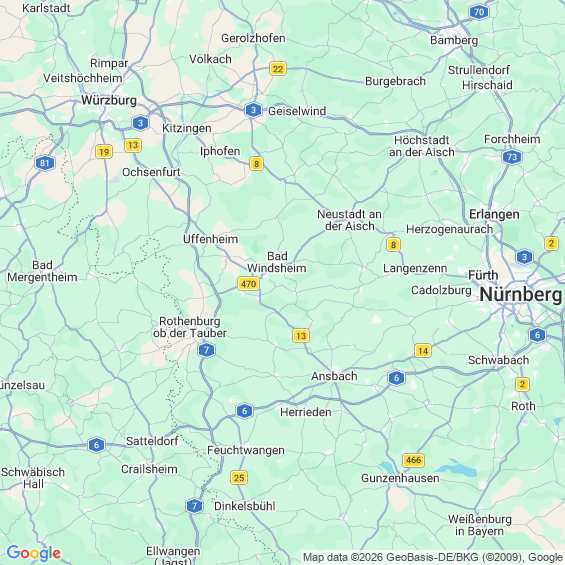Select the Würzburg city label
The image size is (565, 565).
click(109, 100)
